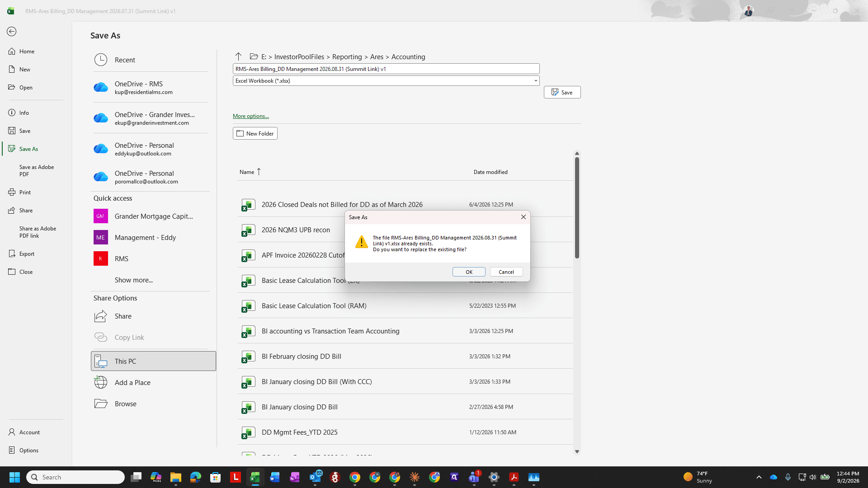
Task: Select file BI accounting vs Transaction Team Accounting
Action: 405,331
